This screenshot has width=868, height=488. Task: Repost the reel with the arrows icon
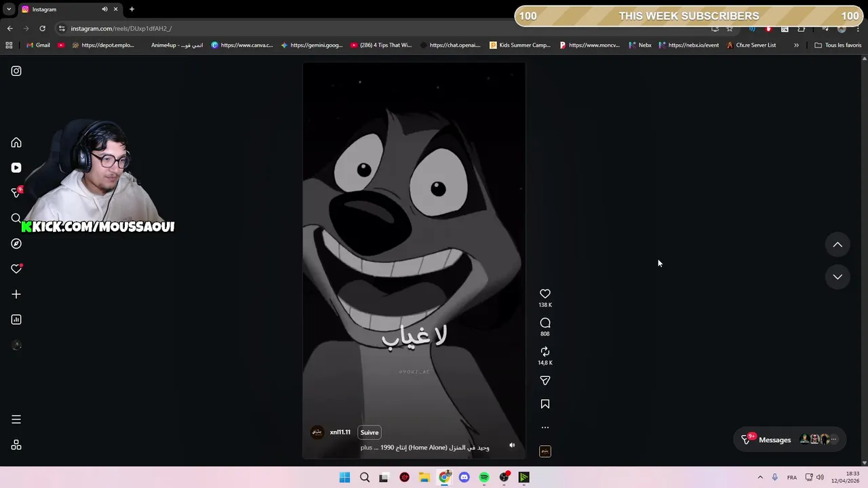coord(545,352)
